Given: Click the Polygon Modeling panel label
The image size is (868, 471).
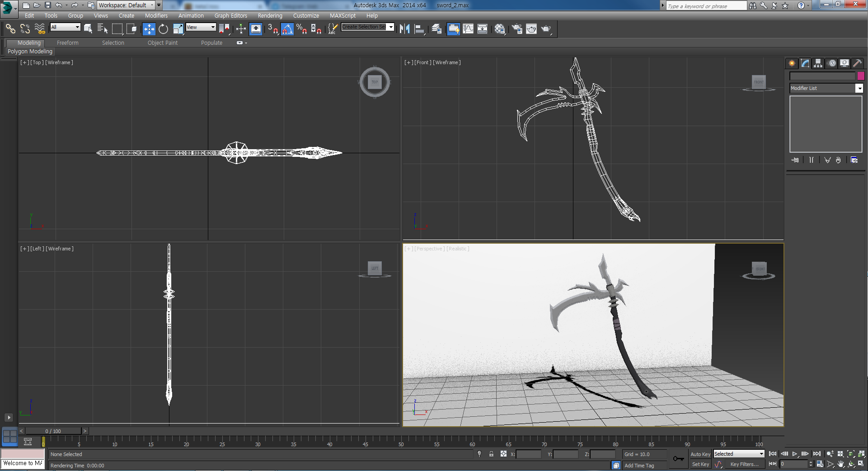Looking at the screenshot, I should [30, 52].
